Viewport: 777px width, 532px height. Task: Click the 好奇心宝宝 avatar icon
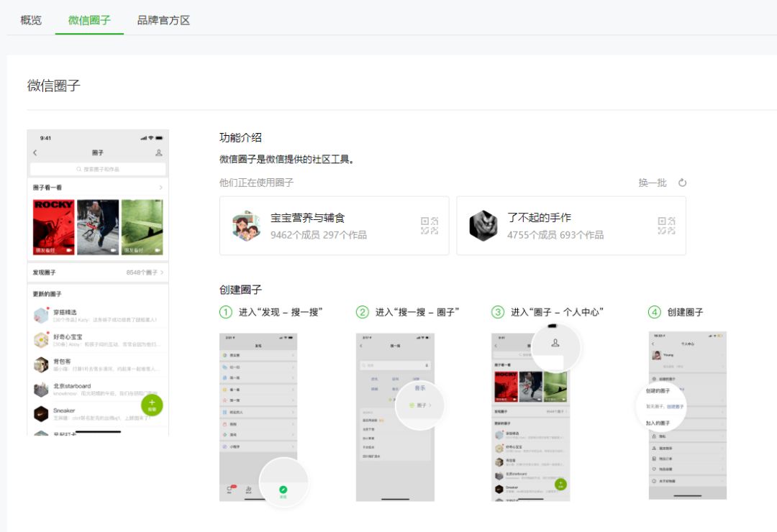41,340
